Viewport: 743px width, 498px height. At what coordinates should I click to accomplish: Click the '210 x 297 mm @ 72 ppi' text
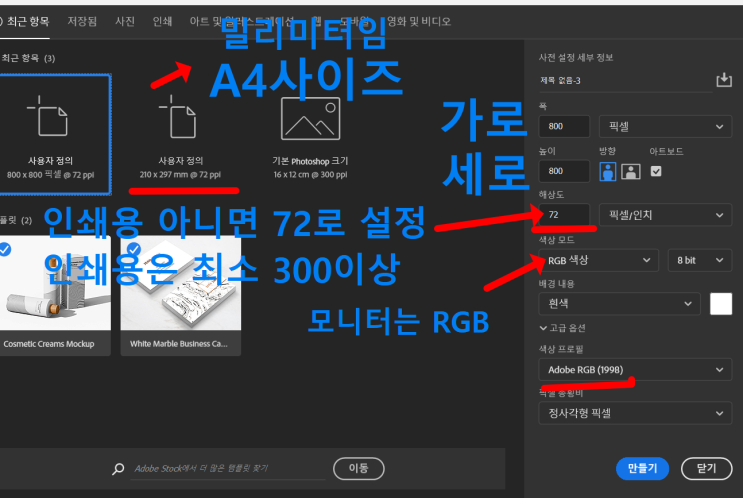[180, 175]
